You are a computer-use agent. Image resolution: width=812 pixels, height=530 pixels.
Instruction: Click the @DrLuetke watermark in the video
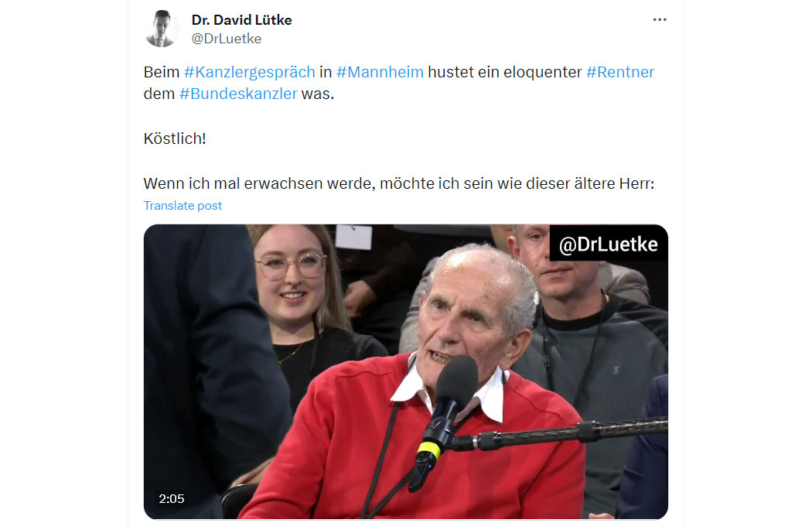[x=609, y=244]
